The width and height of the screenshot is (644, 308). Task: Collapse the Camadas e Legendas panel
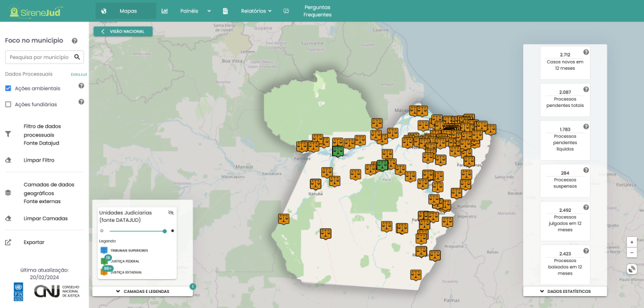coord(143,291)
